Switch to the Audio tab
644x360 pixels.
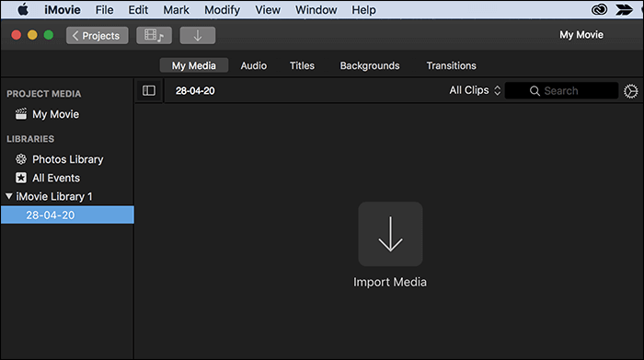[x=253, y=65]
